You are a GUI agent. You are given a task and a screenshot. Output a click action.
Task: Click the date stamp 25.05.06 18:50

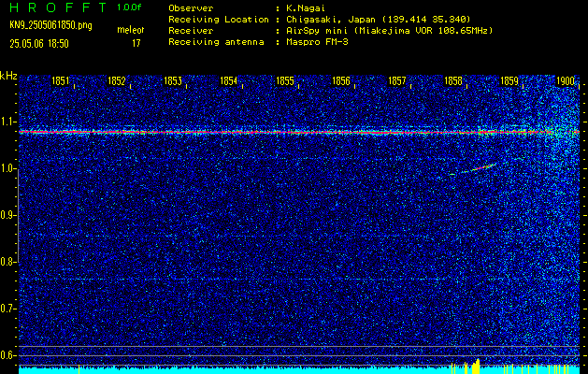[x=39, y=44]
